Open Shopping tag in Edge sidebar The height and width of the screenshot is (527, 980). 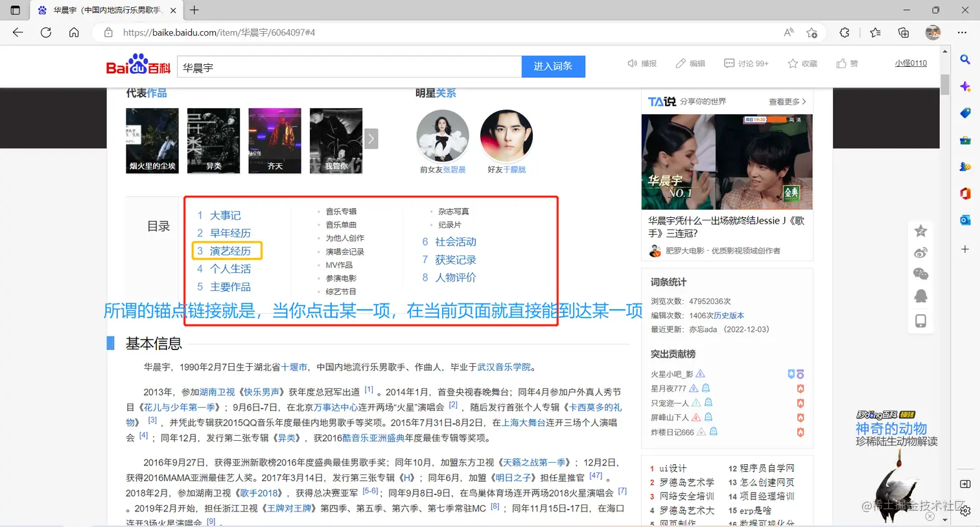[965, 113]
